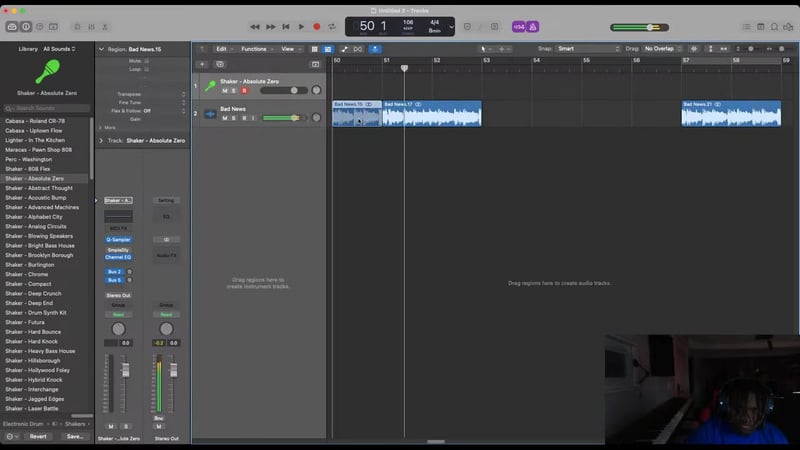The height and width of the screenshot is (450, 800).
Task: Open the Q-Sampler instrument slot
Action: (x=118, y=239)
